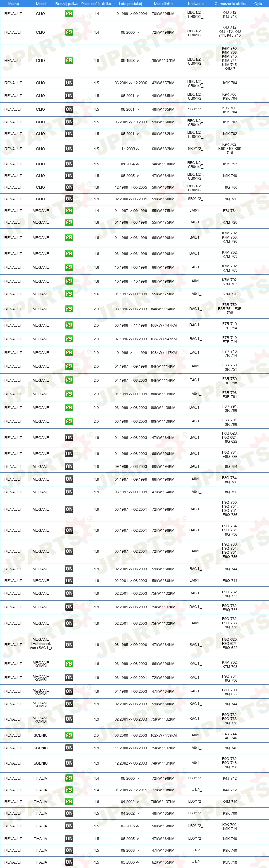
Task: Click petrol icon in MEGANE E7J 764 row
Action: click(x=69, y=211)
